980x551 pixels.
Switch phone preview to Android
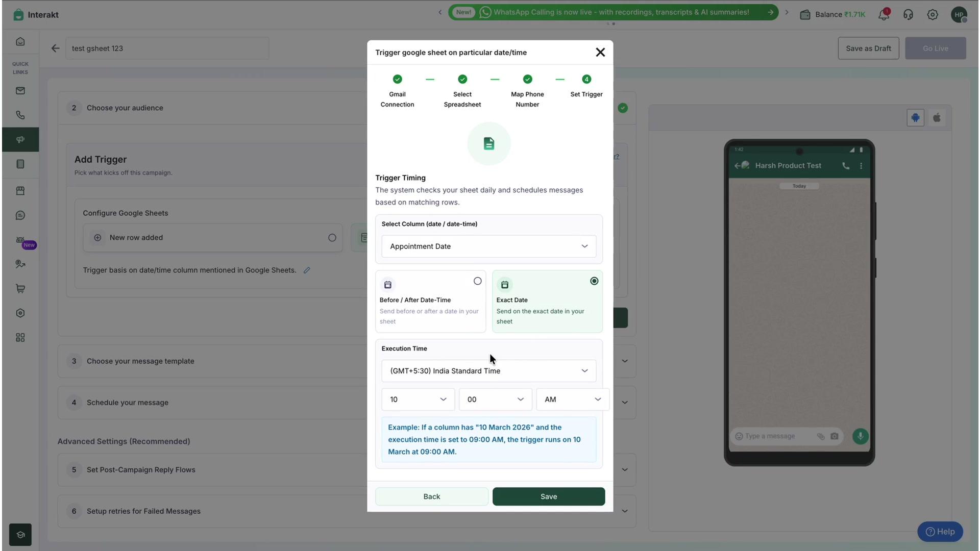click(x=915, y=118)
